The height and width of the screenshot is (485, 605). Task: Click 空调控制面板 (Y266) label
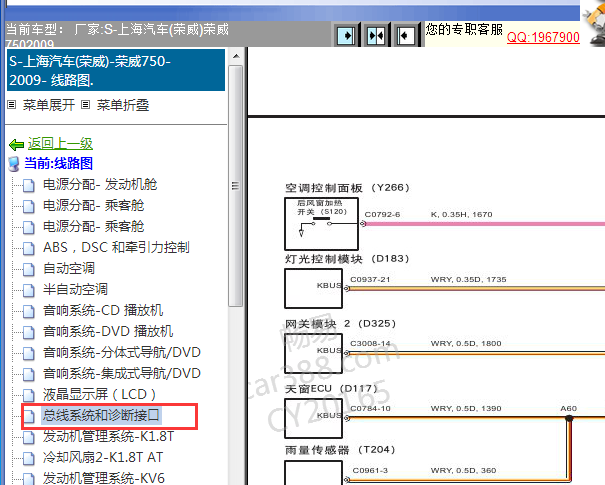pyautogui.click(x=347, y=188)
